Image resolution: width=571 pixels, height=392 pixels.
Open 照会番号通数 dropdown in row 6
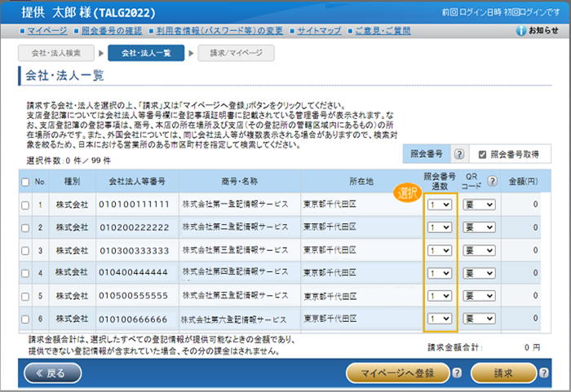click(x=440, y=319)
